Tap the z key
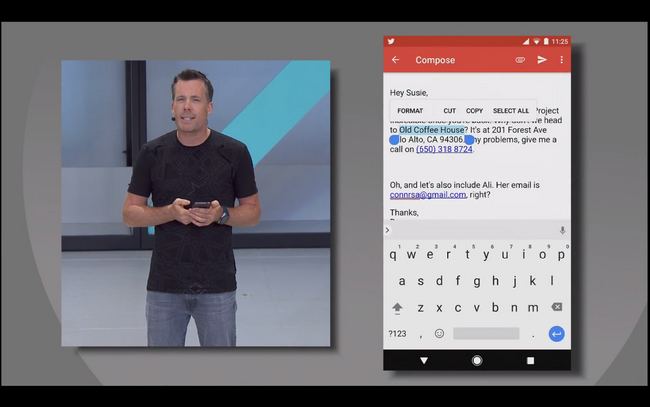Image resolution: width=650 pixels, height=407 pixels. point(420,308)
